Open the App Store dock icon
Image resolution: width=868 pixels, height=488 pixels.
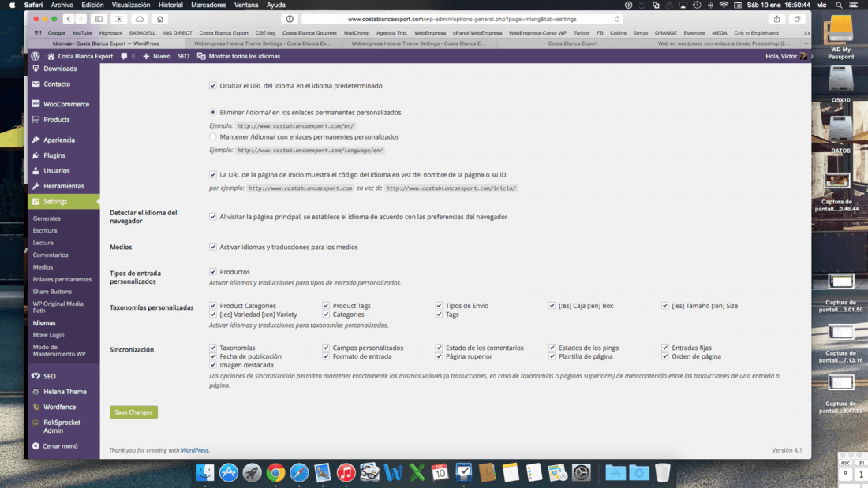click(229, 472)
